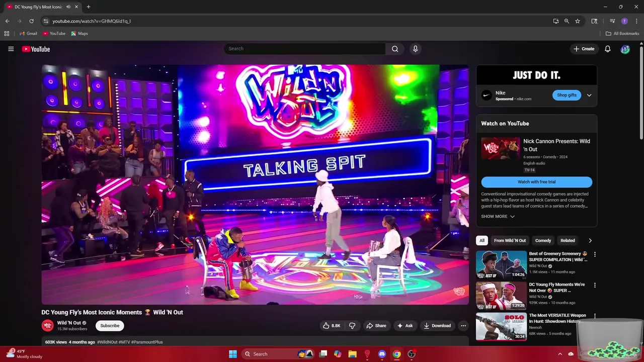The width and height of the screenshot is (644, 362).
Task: Open Chrome three-dot menu
Action: pyautogui.click(x=636, y=21)
